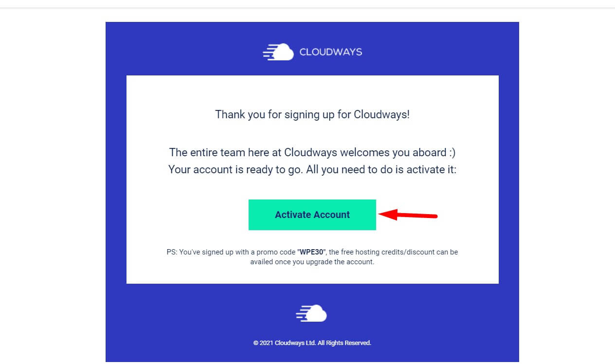Click 'availed once you upgrade the account' text
This screenshot has width=615, height=364.
point(312,262)
